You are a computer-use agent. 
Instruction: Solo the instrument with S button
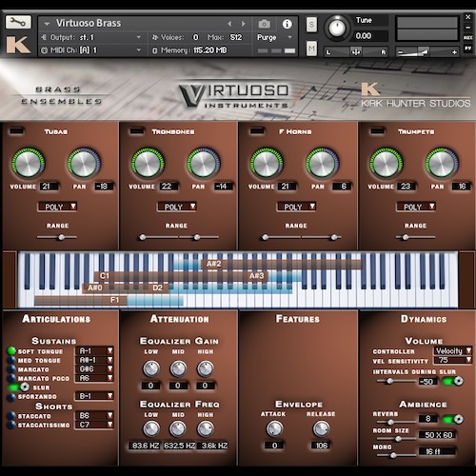tap(311, 25)
